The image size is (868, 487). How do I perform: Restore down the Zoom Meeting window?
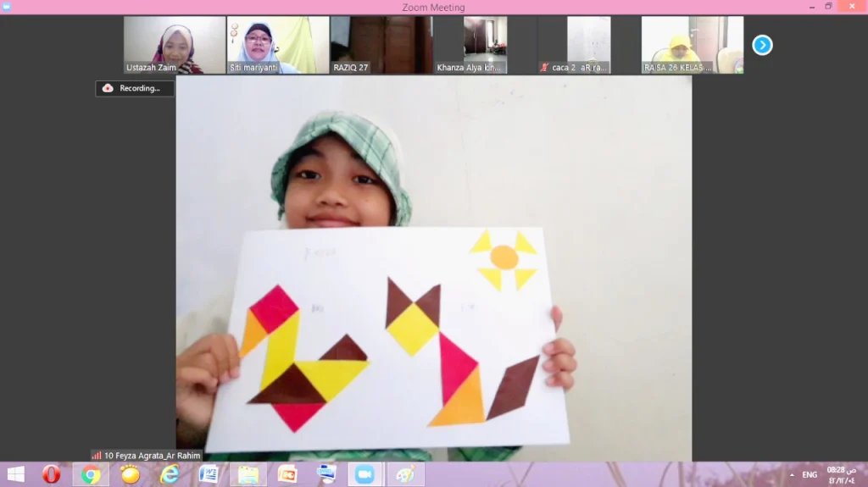[828, 7]
